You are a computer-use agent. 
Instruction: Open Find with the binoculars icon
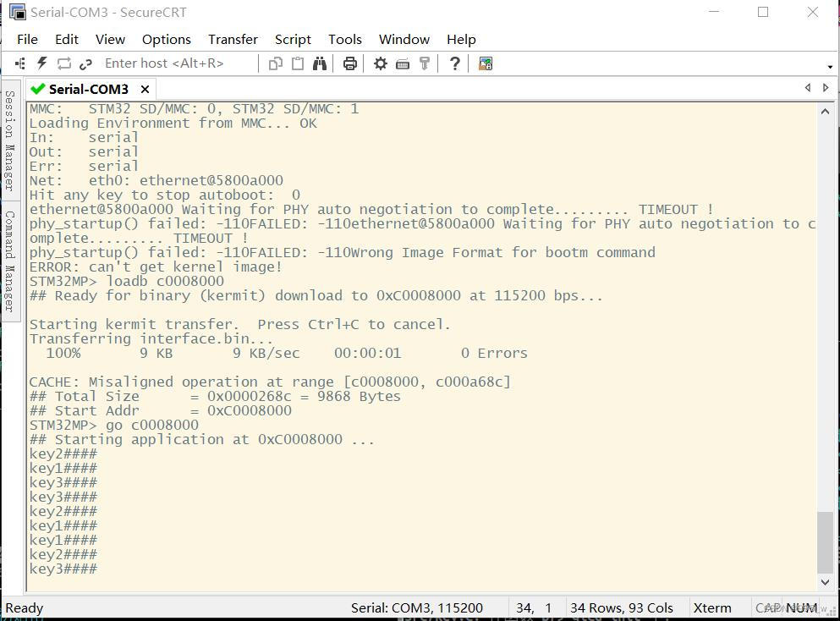320,63
